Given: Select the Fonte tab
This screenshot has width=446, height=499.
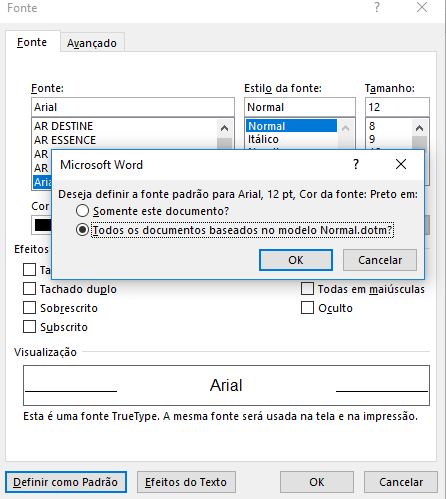Looking at the screenshot, I should click(x=32, y=42).
